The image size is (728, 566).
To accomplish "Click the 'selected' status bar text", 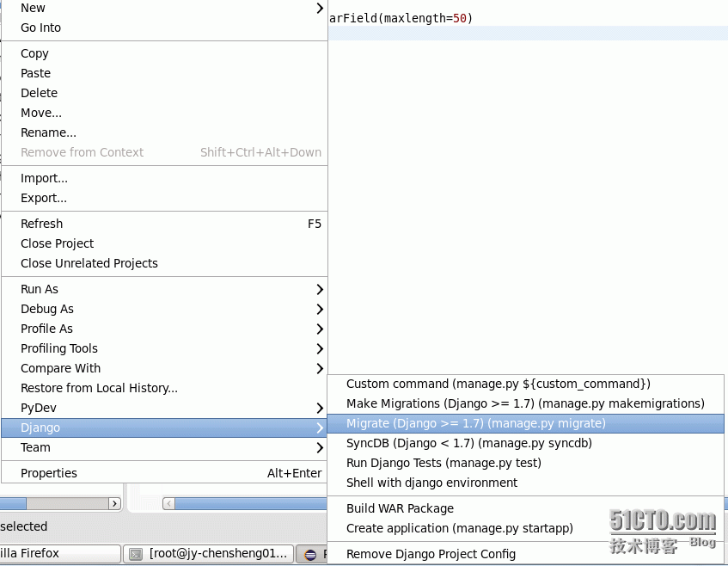I will click(x=24, y=526).
